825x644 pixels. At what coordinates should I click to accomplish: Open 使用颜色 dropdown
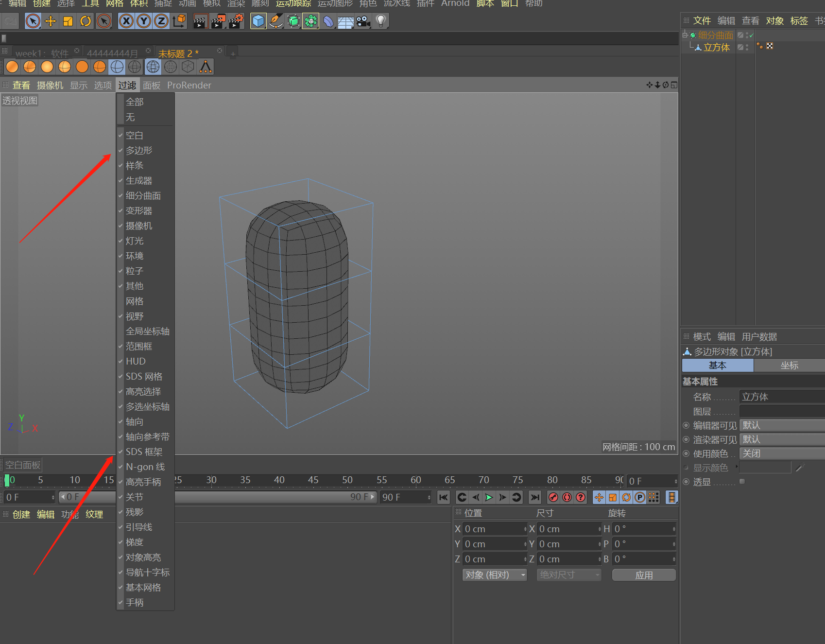782,454
